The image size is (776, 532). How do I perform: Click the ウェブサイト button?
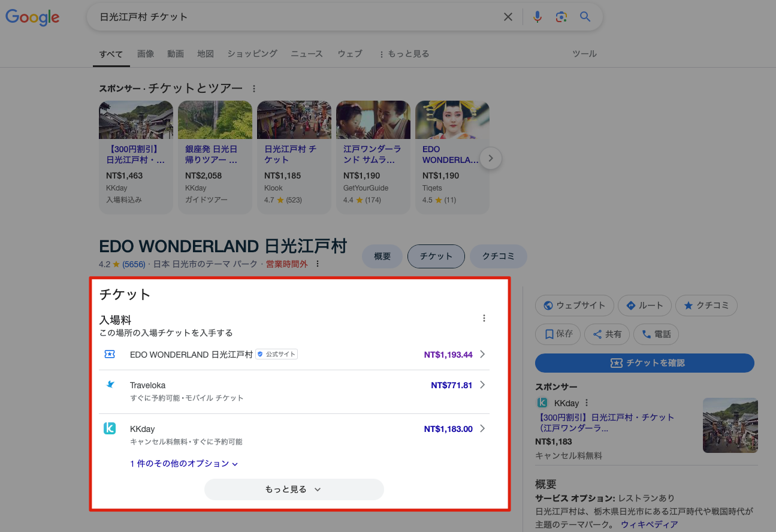click(574, 306)
